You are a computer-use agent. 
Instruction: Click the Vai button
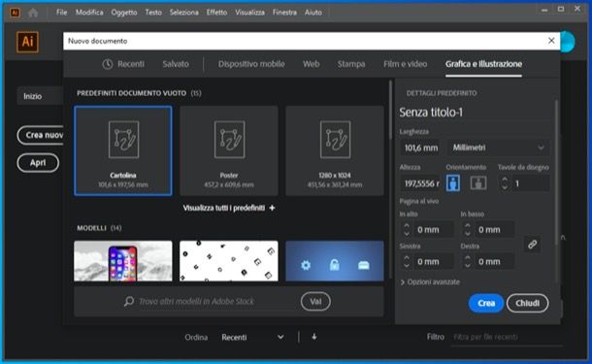(315, 301)
